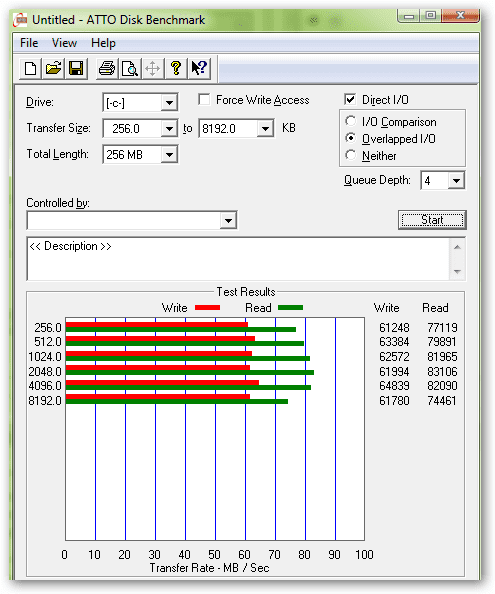Screen dimensions: 495x594
Task: Open the View menu
Action: point(64,43)
